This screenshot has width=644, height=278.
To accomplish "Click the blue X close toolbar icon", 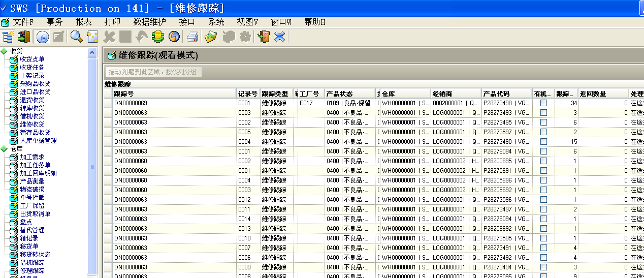I will (279, 37).
